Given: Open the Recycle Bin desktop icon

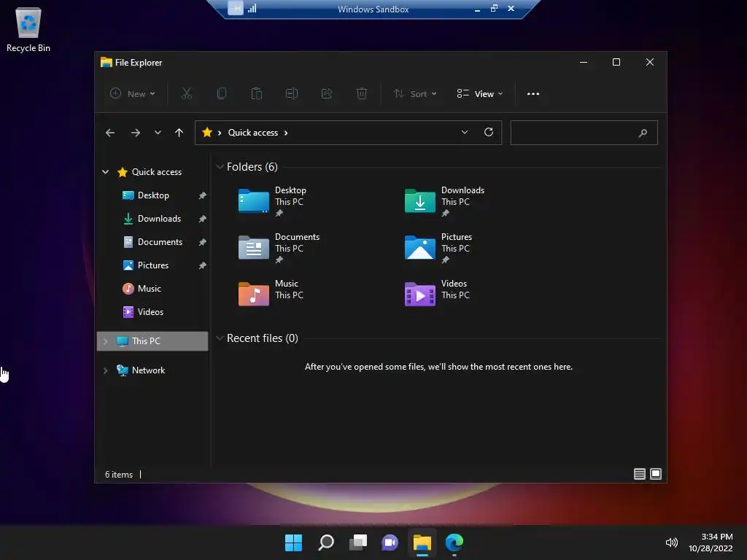Looking at the screenshot, I should pyautogui.click(x=28, y=29).
